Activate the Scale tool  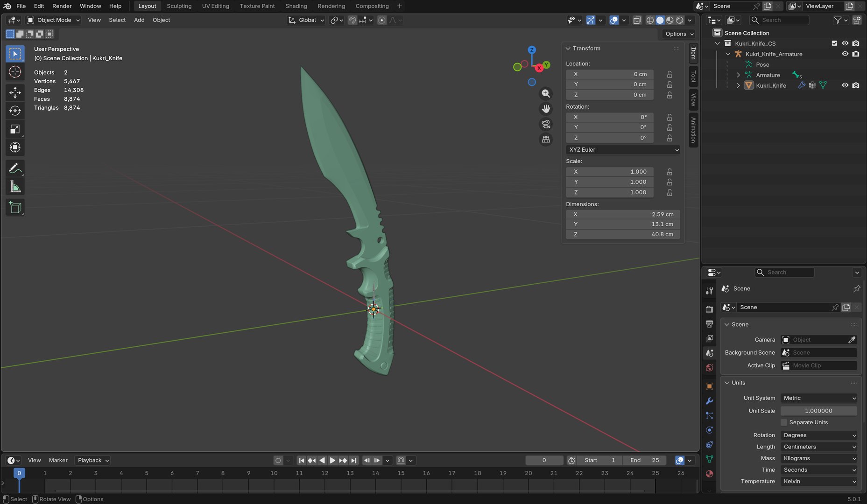tap(15, 129)
